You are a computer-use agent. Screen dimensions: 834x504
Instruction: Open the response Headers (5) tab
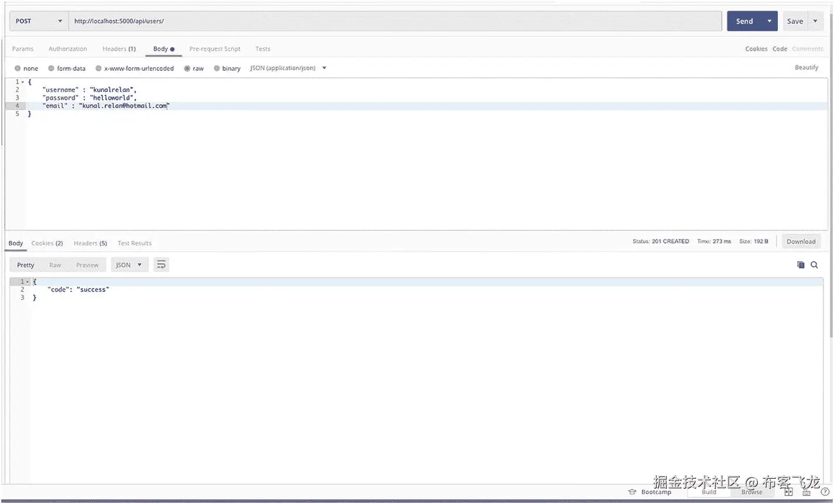point(90,244)
